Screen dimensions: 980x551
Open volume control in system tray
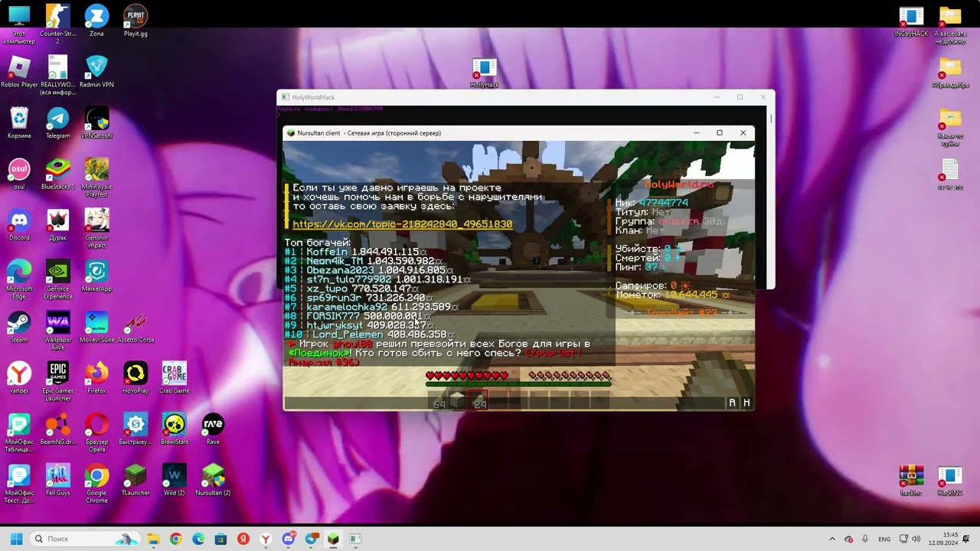[918, 539]
